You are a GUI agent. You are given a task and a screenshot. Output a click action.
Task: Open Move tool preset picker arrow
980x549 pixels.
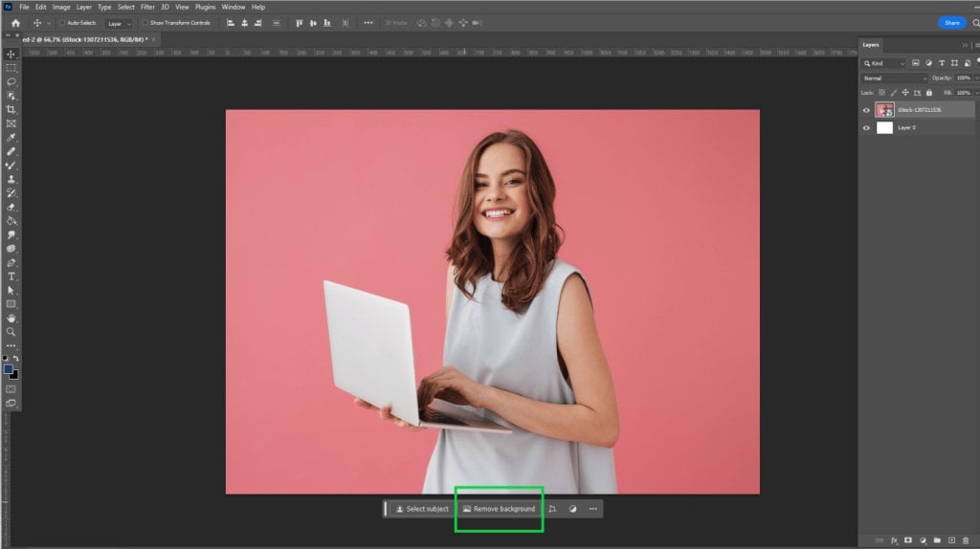(49, 24)
